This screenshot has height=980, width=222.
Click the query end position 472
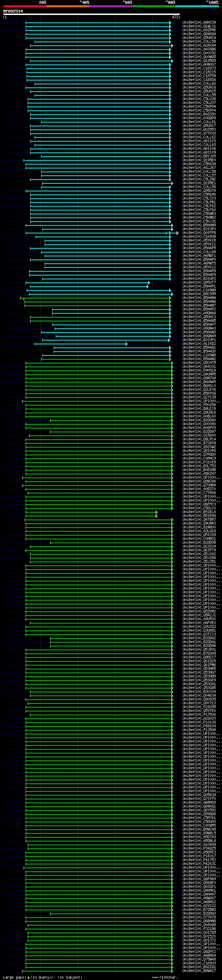[175, 17]
